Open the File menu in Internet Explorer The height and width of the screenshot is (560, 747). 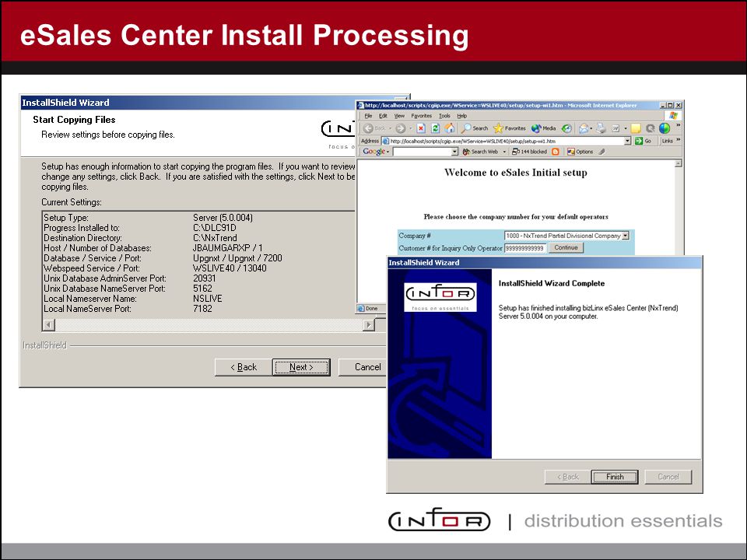click(x=368, y=116)
